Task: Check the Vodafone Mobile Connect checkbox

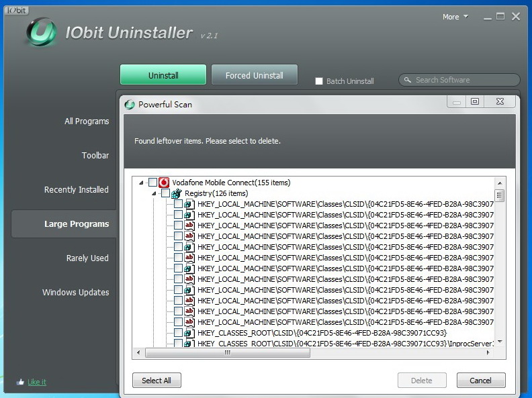Action: 152,183
